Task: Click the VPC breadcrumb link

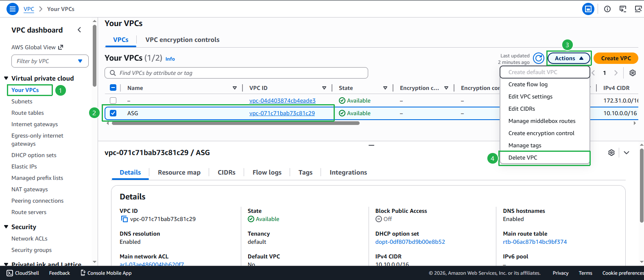Action: tap(29, 9)
